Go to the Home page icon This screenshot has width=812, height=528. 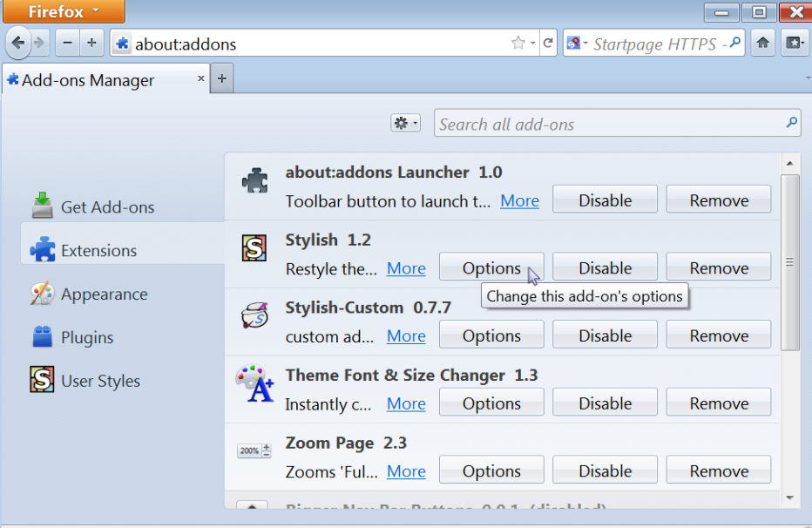pos(763,43)
